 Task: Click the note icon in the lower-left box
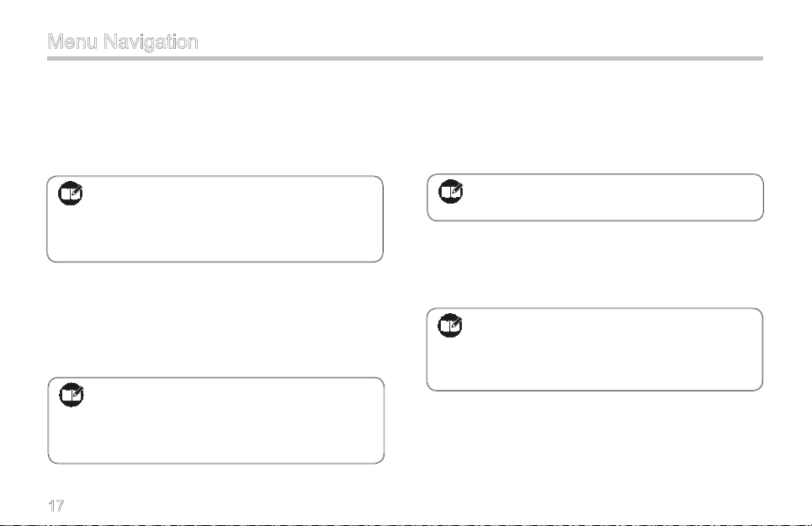click(x=72, y=395)
